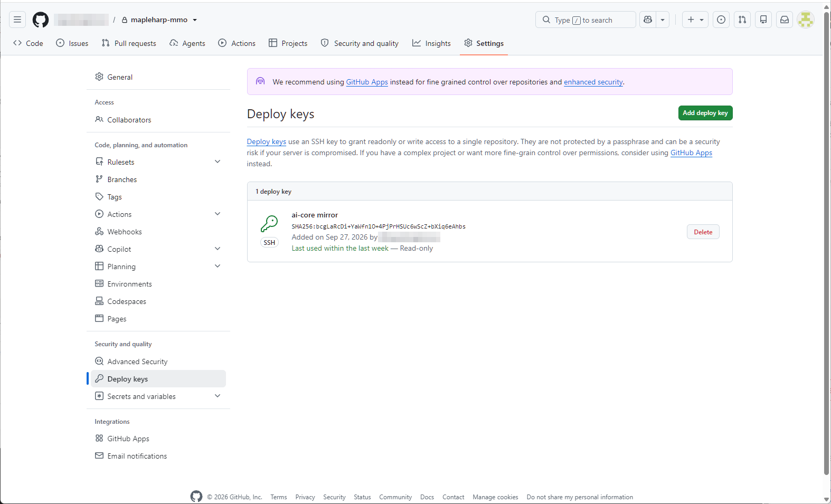Open Collaborators in the sidebar

(x=158, y=120)
